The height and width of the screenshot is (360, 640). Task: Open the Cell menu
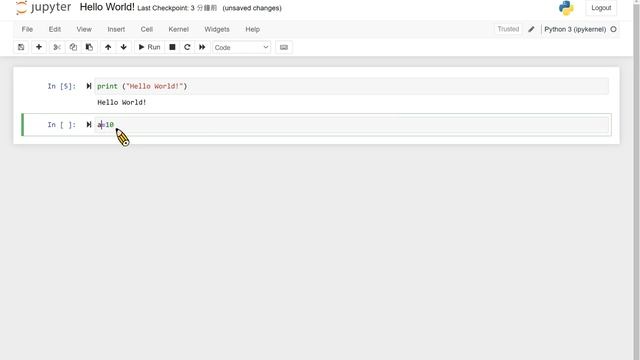point(147,29)
